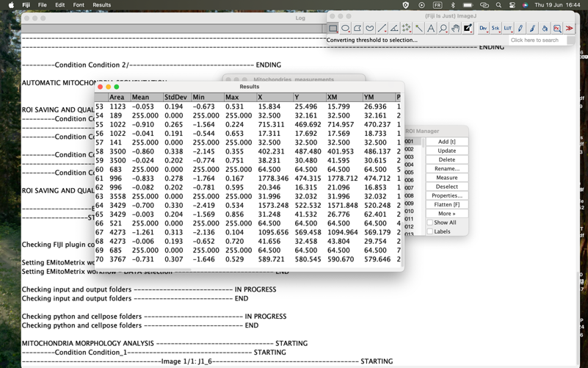This screenshot has height=368, width=588.
Task: Select the Hand scrolling tool
Action: coord(455,28)
